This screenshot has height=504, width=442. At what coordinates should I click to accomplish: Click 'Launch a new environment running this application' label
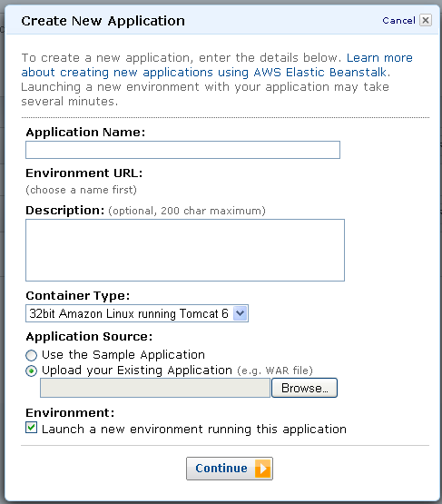tap(194, 430)
